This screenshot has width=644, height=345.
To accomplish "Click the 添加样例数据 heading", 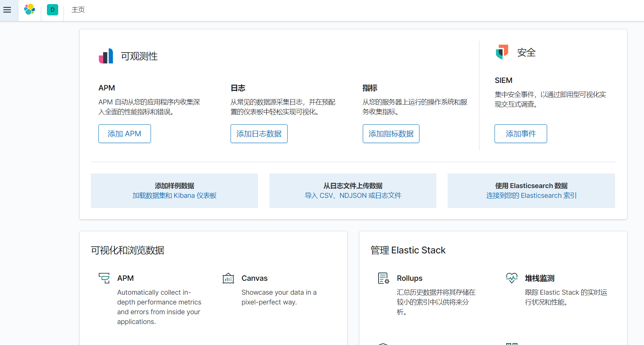I will [174, 186].
